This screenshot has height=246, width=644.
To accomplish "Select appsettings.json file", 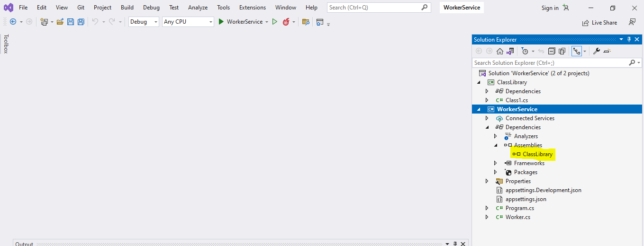I will (526, 199).
